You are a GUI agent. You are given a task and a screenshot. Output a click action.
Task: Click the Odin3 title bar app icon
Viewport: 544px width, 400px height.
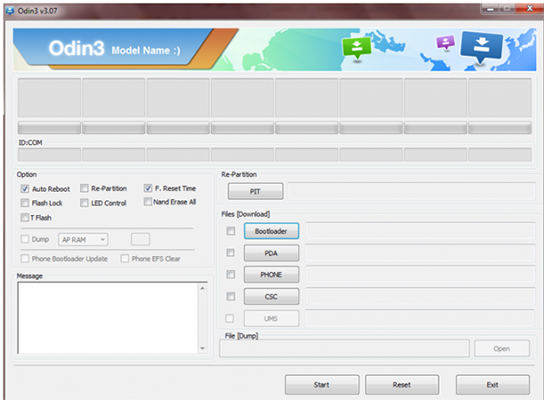pyautogui.click(x=10, y=11)
